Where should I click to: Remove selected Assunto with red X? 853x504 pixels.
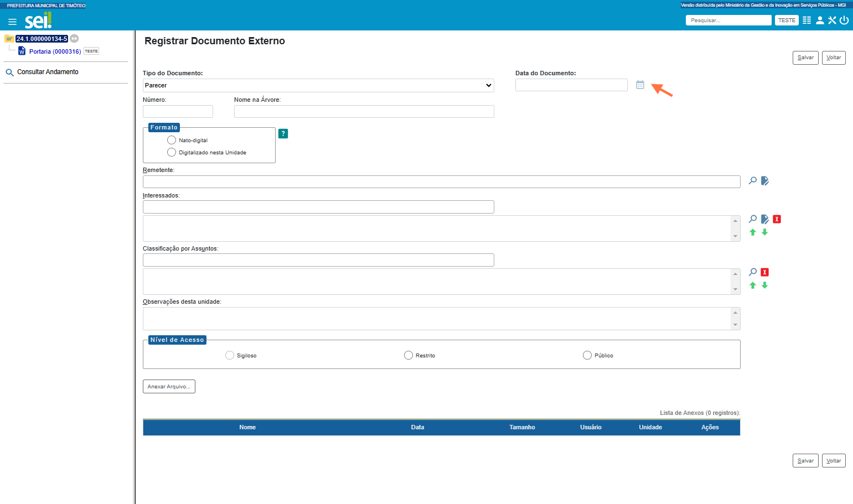click(765, 272)
